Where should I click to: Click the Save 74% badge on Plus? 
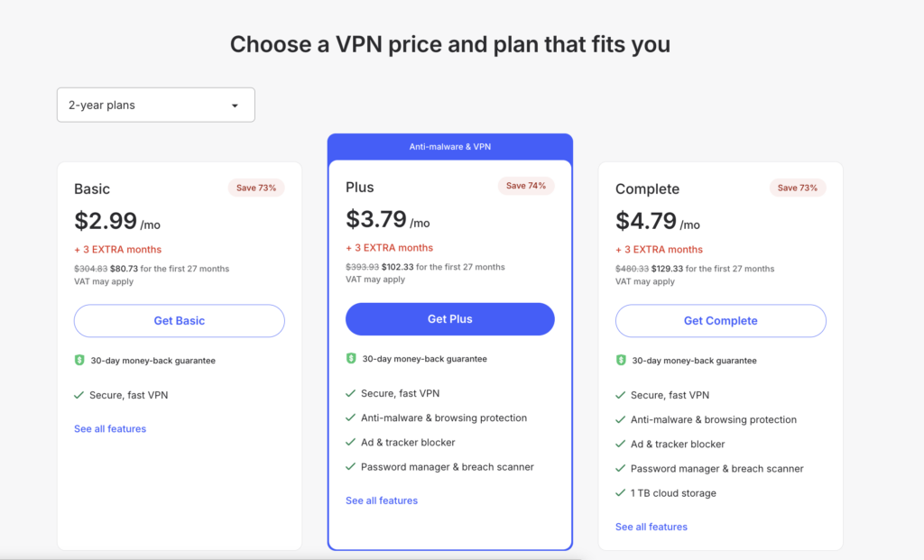(x=526, y=185)
